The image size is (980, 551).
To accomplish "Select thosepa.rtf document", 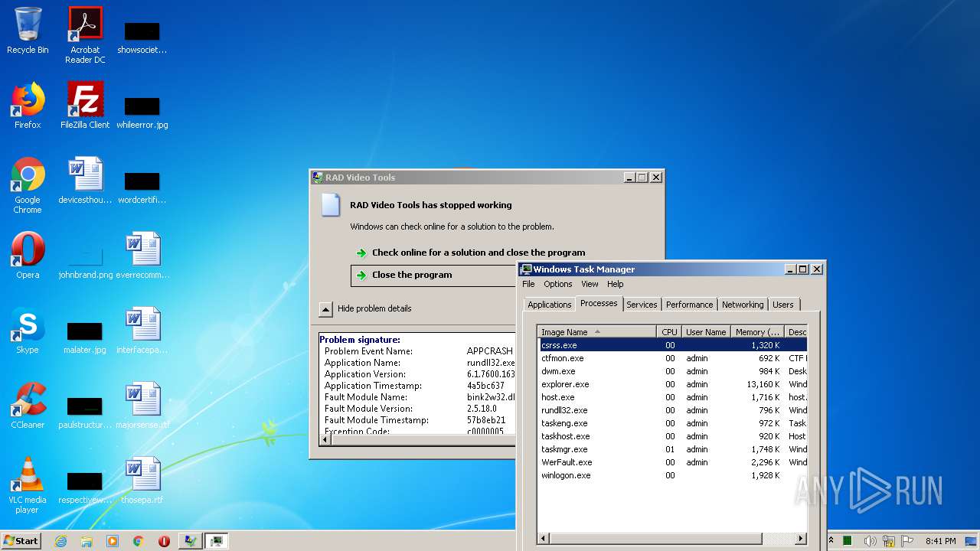I will click(142, 481).
